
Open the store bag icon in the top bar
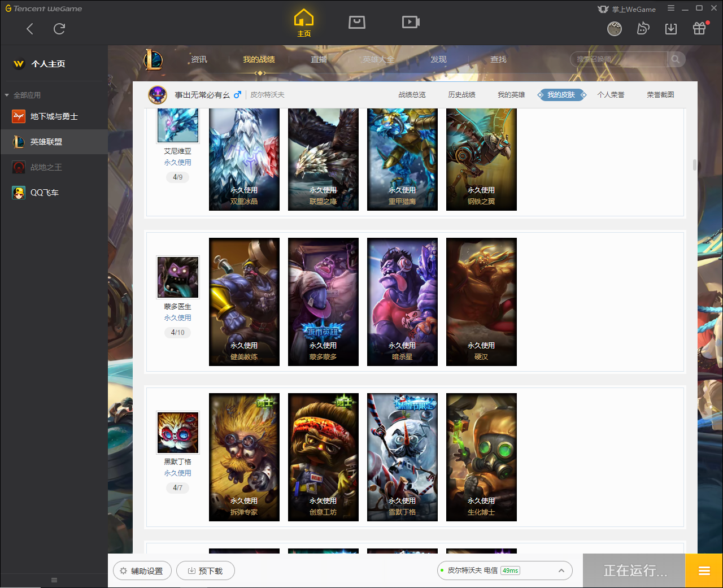357,22
